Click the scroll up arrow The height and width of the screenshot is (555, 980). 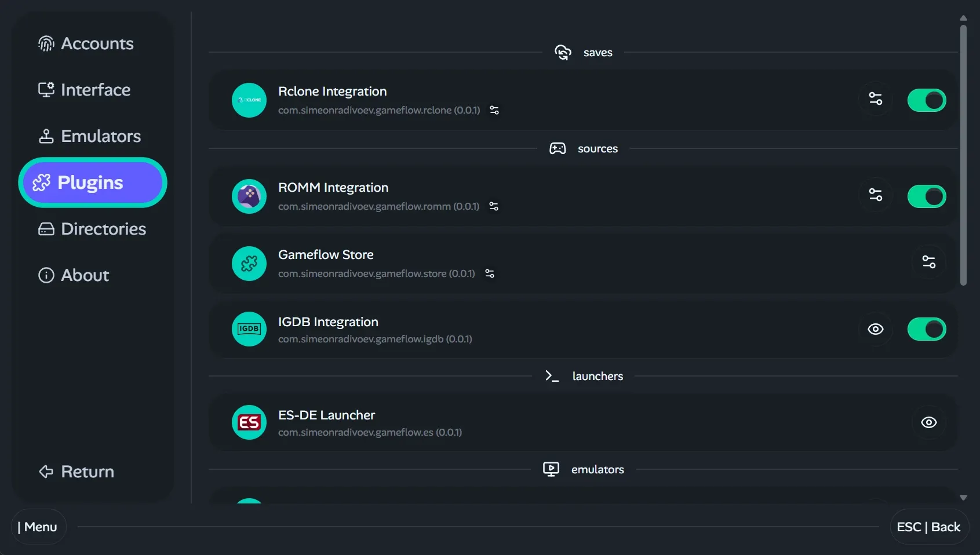963,18
